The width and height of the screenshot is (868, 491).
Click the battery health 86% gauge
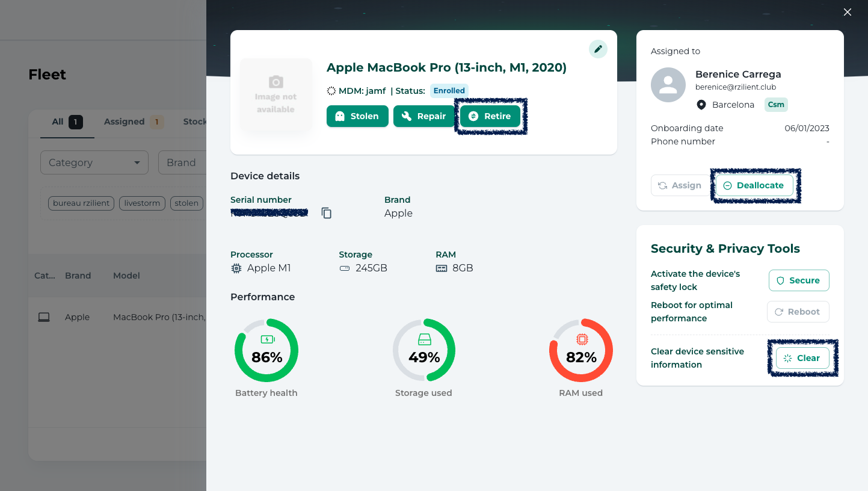[x=266, y=350]
